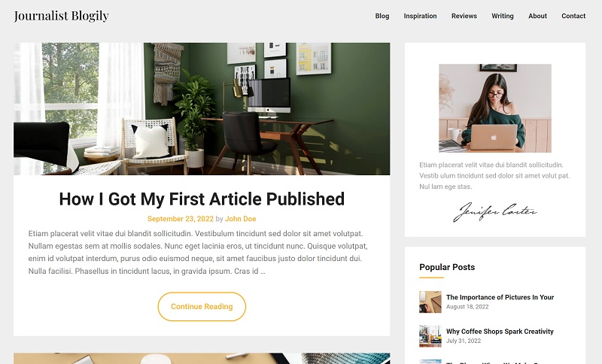Screen dimensions: 602x364
Task: Click the green office featured image
Action: point(202,109)
